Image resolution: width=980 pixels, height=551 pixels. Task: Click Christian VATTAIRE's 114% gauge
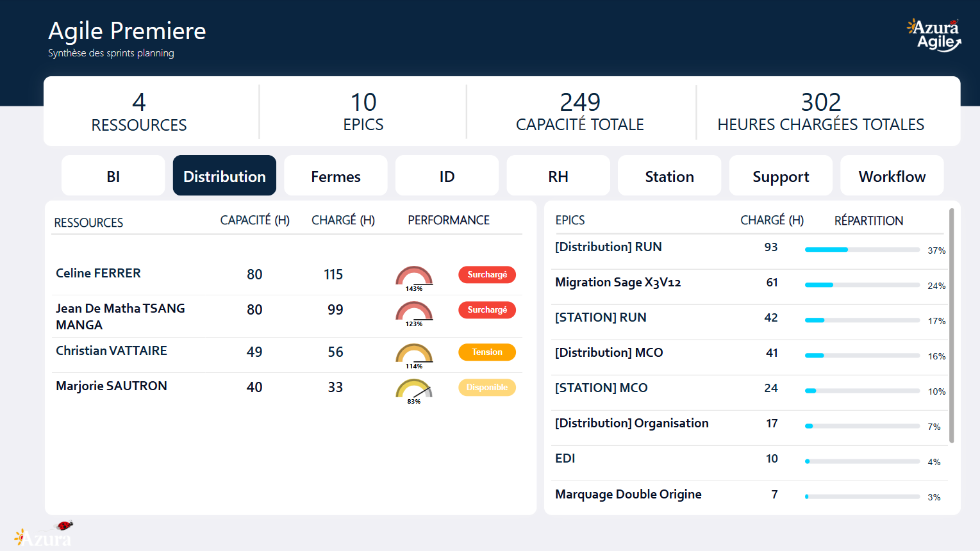click(x=414, y=354)
